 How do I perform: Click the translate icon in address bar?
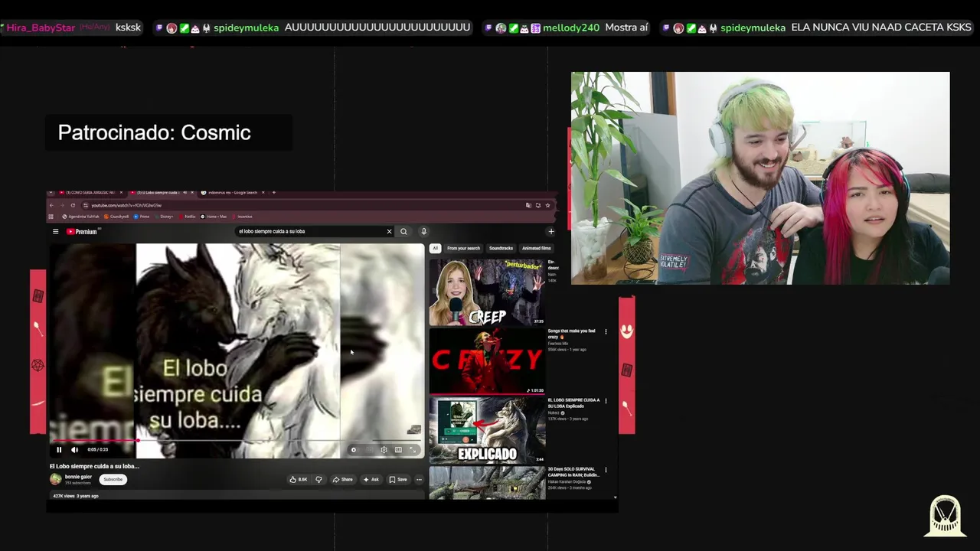[x=528, y=205]
